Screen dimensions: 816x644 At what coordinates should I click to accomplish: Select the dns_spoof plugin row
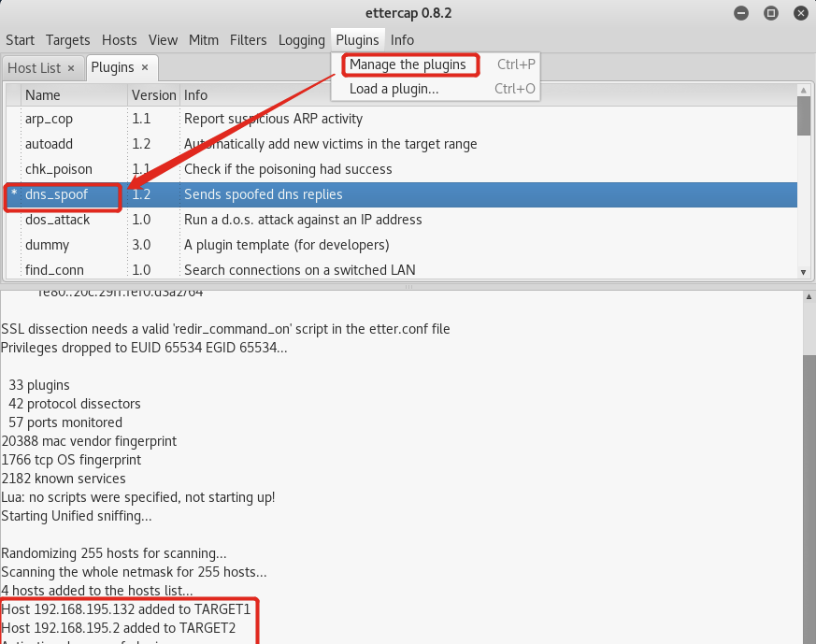401,194
